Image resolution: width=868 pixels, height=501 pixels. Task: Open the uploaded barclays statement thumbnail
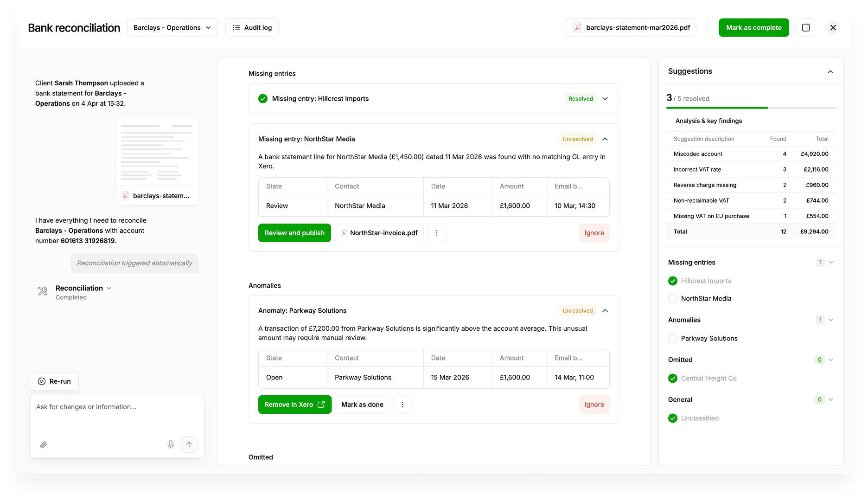(x=157, y=161)
